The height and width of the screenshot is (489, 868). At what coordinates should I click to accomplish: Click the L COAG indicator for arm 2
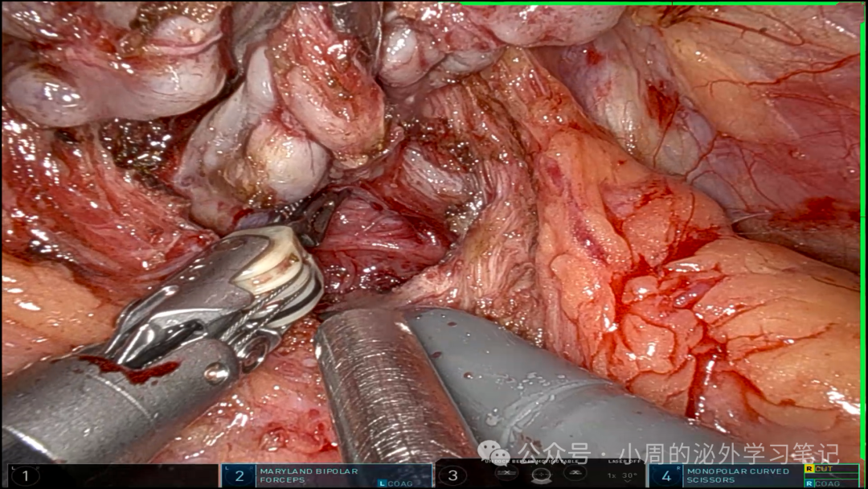395,483
